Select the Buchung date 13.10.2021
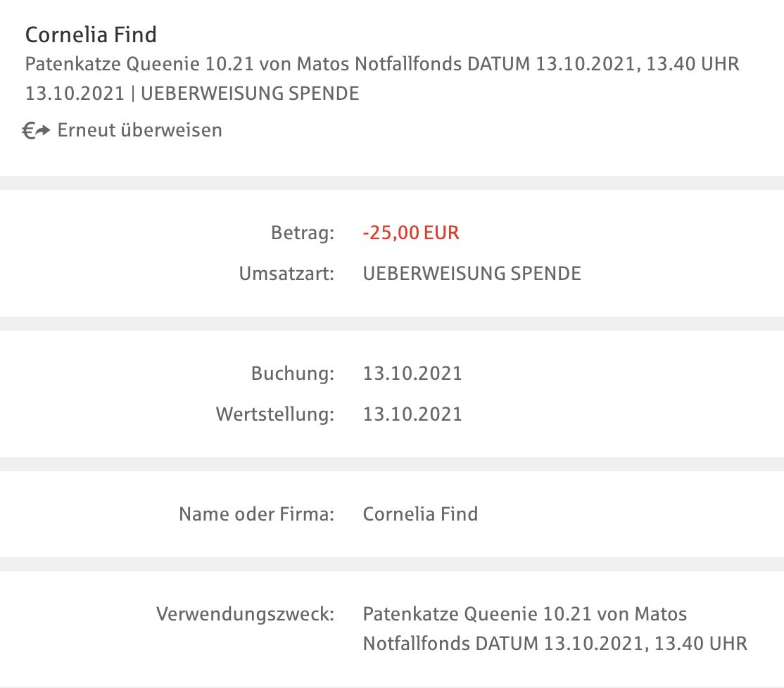 point(412,374)
